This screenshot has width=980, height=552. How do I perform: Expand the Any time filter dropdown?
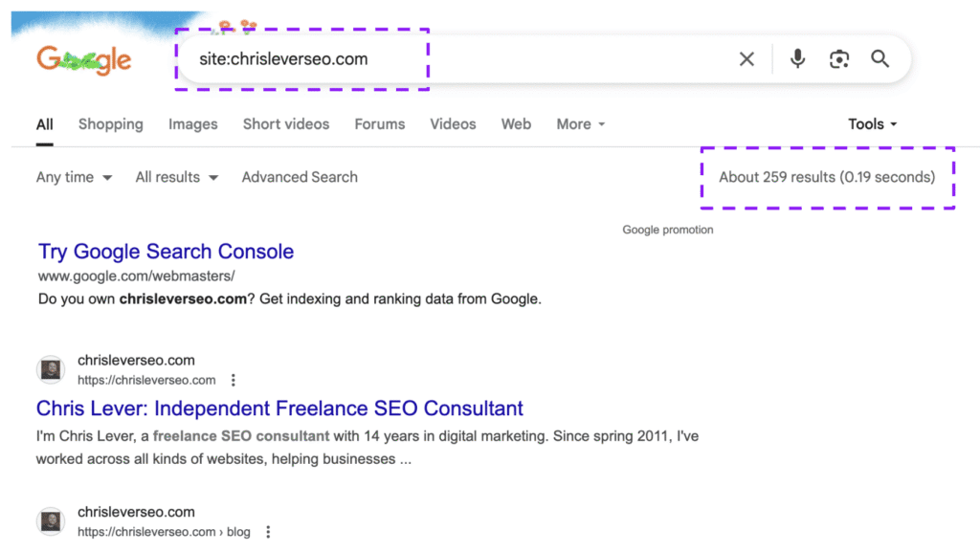point(74,177)
